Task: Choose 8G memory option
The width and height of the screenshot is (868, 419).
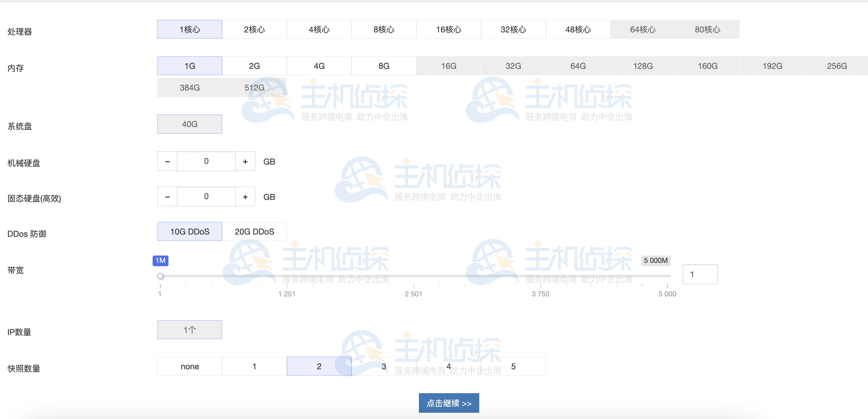Action: pyautogui.click(x=384, y=66)
